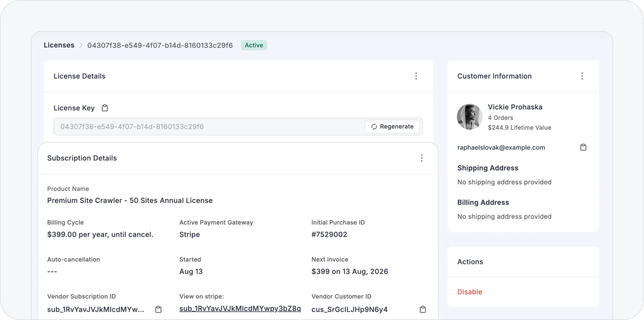Go back to Licenses breadcrumb
This screenshot has height=320, width=644.
(x=59, y=45)
